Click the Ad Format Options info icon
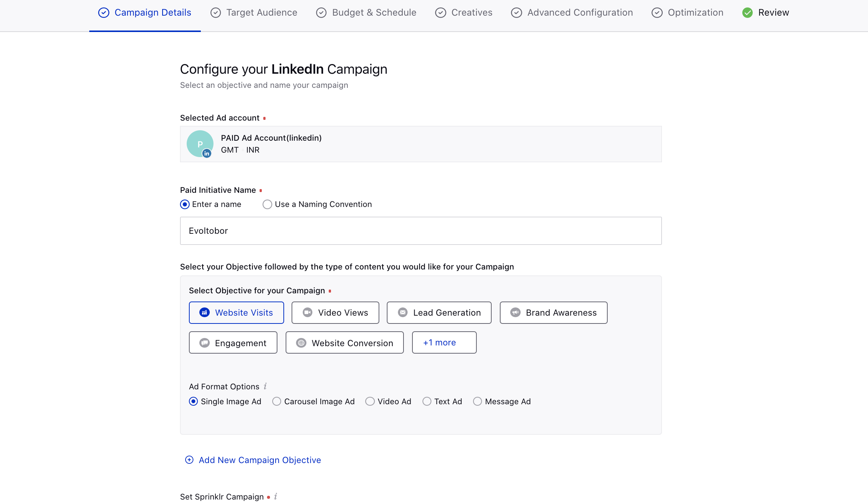 tap(265, 386)
